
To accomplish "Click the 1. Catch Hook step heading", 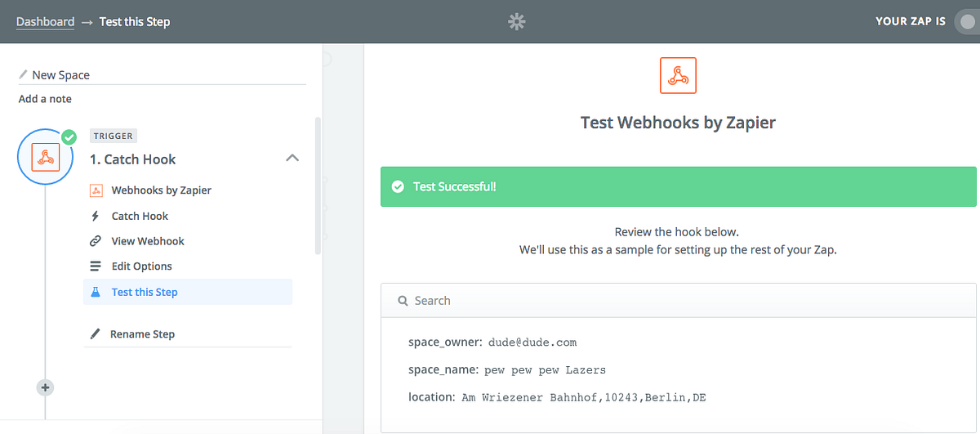I will [x=133, y=159].
